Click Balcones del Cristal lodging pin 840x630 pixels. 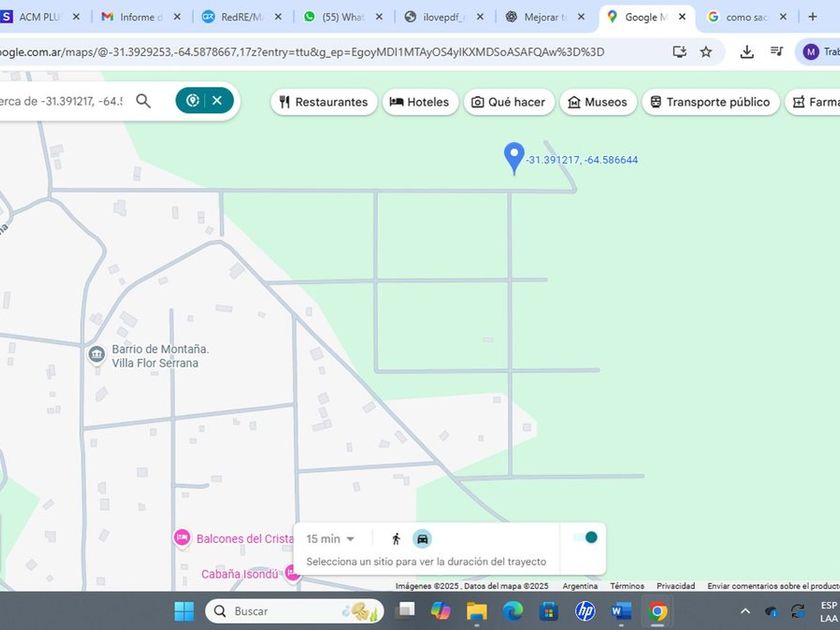click(182, 538)
